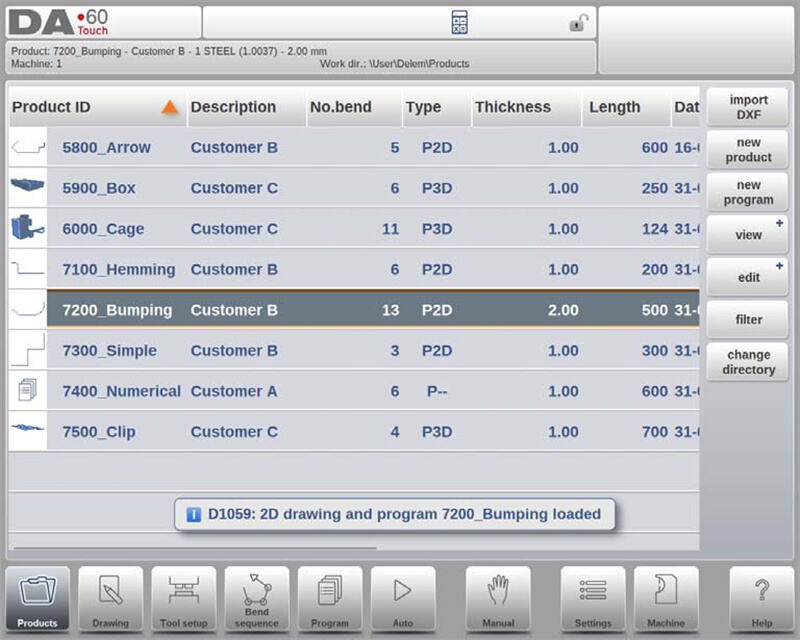Start Auto mode
Screen dimensions: 800x640
click(x=403, y=599)
